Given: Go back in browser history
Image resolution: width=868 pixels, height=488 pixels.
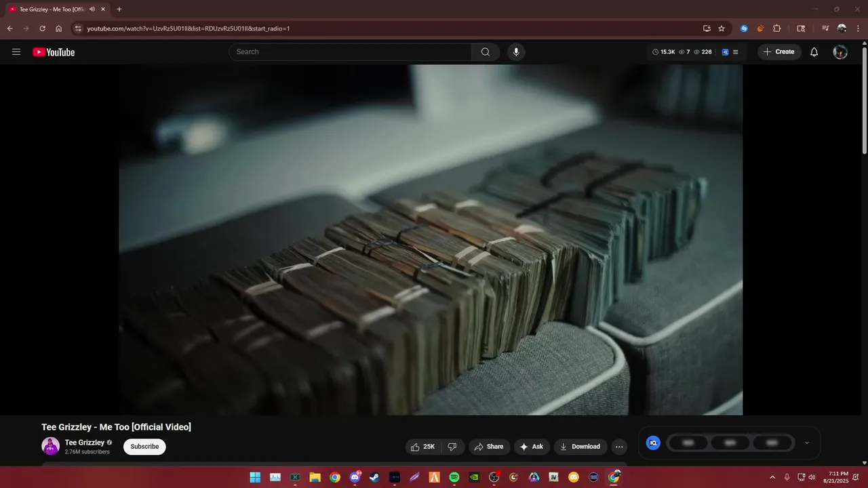Looking at the screenshot, I should pos(9,28).
